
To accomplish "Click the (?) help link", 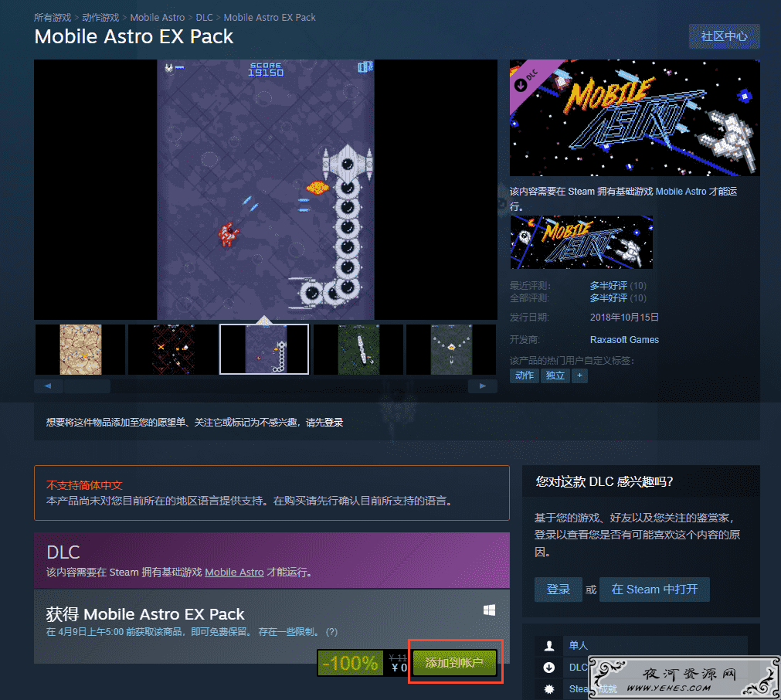I will click(x=331, y=632).
